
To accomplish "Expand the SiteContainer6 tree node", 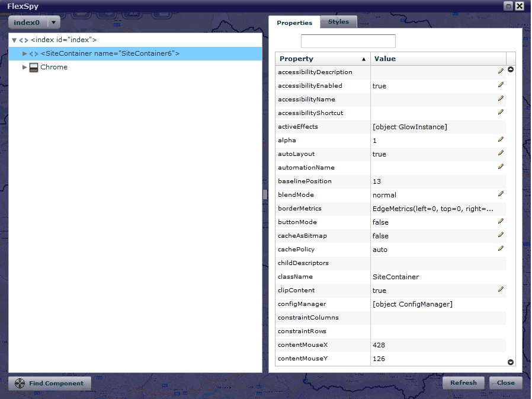I will [x=24, y=54].
